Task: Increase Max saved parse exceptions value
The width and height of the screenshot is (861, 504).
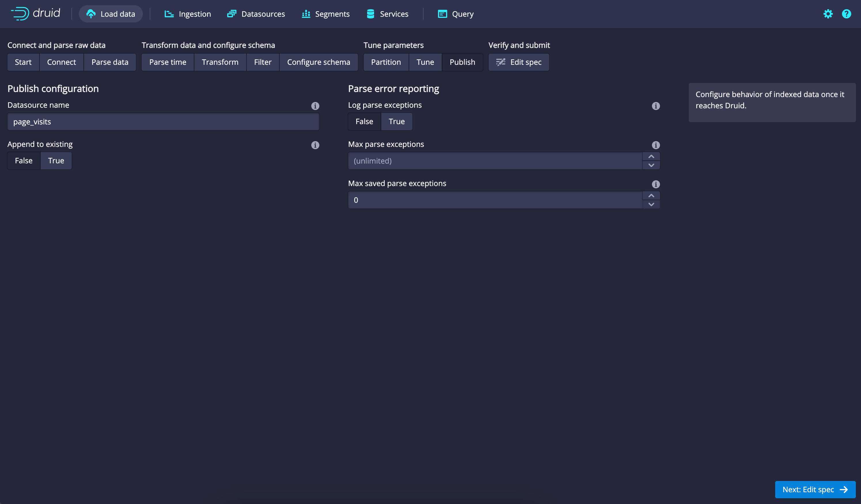Action: click(651, 196)
